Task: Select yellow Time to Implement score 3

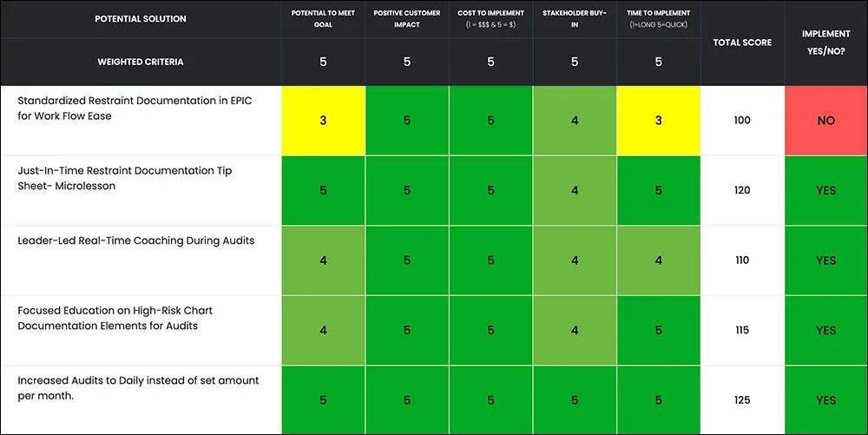Action: click(x=658, y=120)
